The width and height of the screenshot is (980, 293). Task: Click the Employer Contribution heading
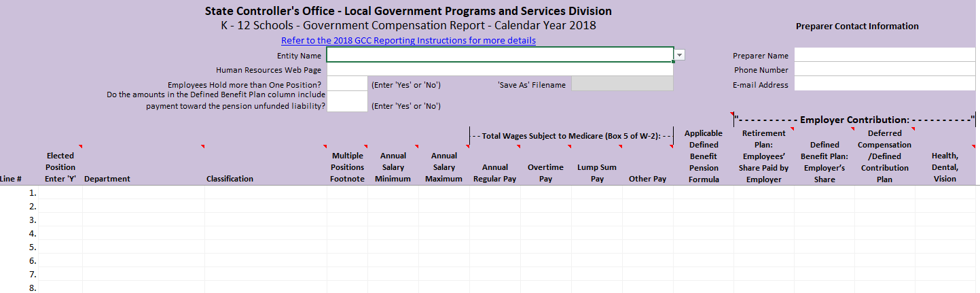point(854,120)
